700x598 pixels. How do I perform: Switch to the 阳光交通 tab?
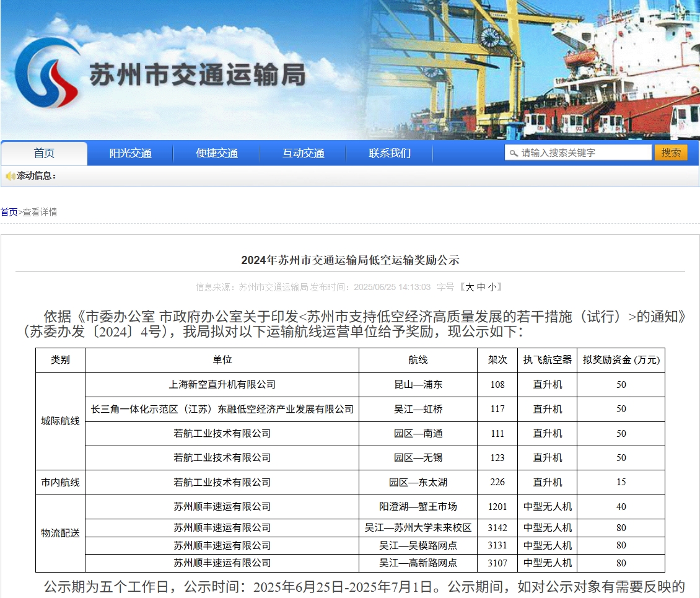coord(130,154)
